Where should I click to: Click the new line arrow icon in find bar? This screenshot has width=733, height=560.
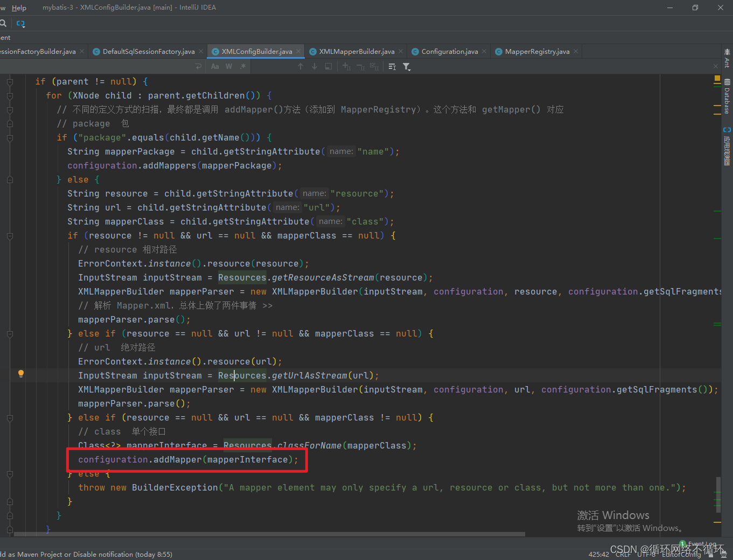click(x=198, y=66)
